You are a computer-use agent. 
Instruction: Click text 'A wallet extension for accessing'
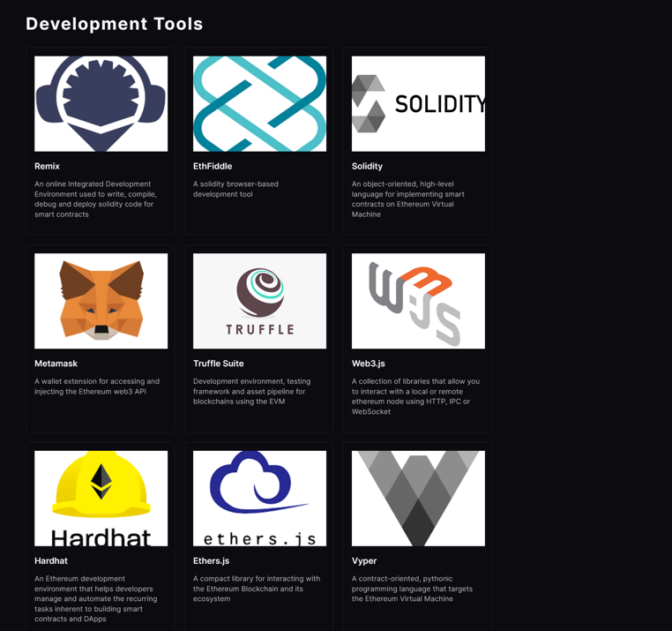97,386
